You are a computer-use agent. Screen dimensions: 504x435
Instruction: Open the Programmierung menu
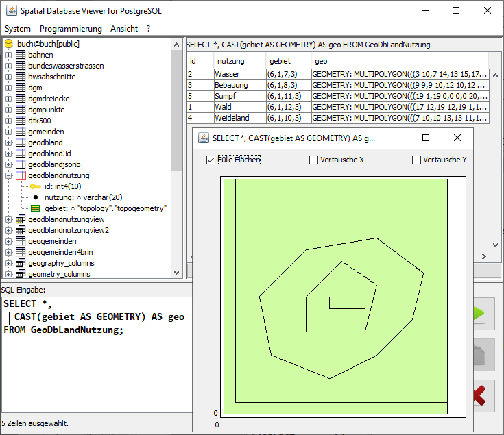click(x=71, y=29)
